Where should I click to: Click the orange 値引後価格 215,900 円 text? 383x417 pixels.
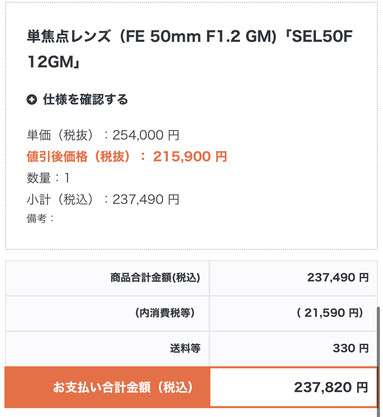pos(127,156)
